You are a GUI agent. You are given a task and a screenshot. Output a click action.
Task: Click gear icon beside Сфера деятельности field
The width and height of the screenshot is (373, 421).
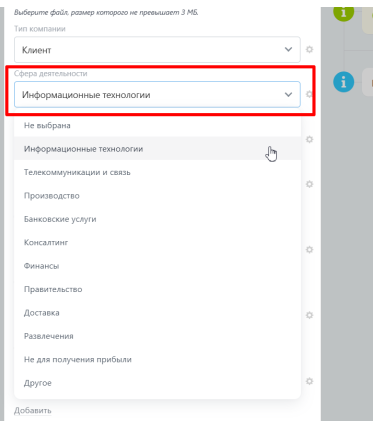310,94
